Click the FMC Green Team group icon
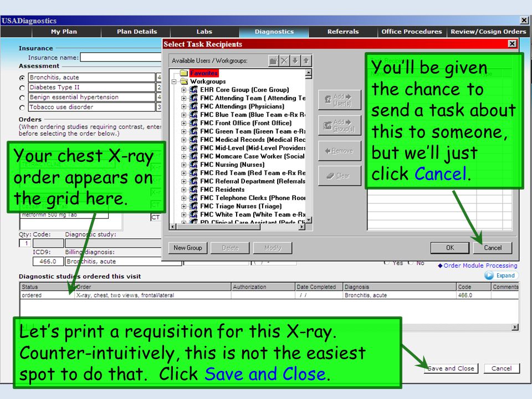 [193, 131]
